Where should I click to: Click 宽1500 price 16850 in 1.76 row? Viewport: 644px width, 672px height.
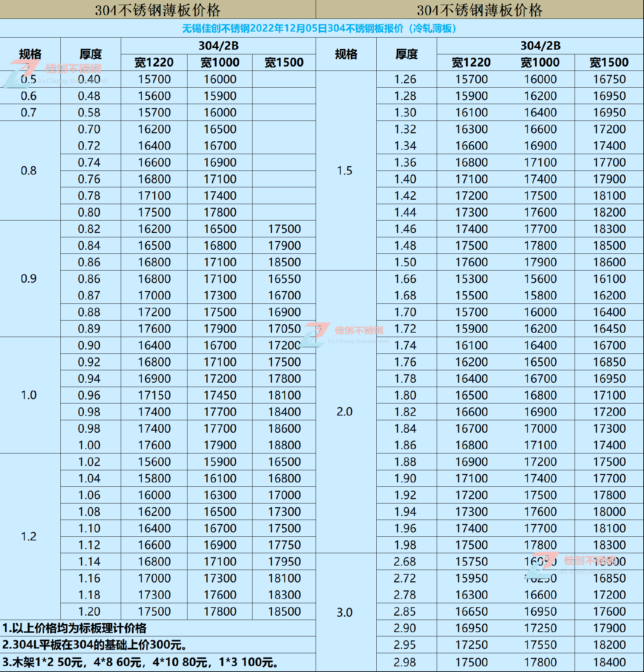point(610,362)
